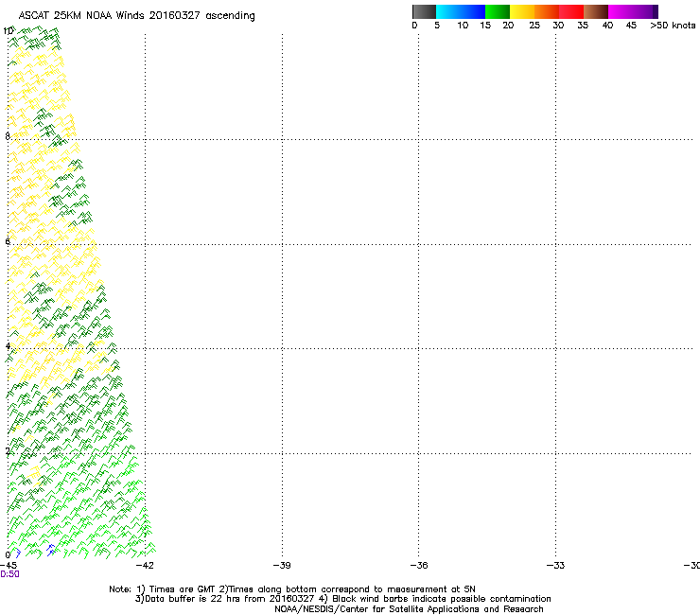Click the ASCAT 25KM NOAA Winds title

point(136,15)
